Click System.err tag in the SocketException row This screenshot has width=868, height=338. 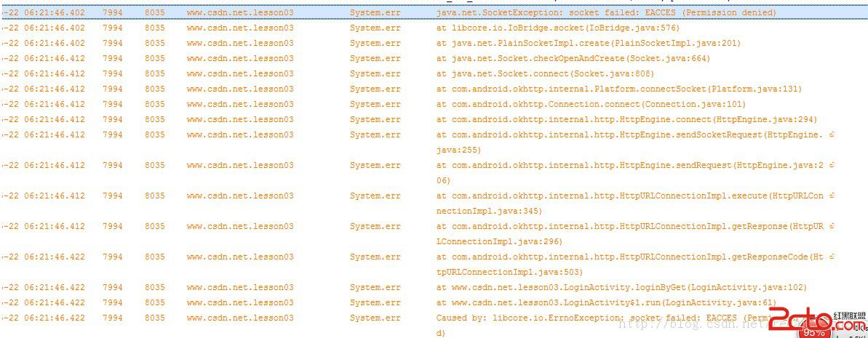(x=375, y=12)
